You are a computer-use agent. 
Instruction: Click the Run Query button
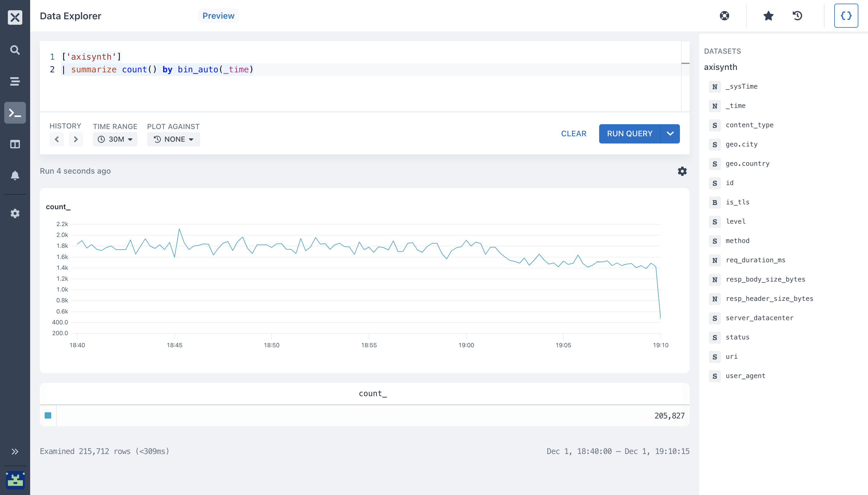(x=630, y=134)
